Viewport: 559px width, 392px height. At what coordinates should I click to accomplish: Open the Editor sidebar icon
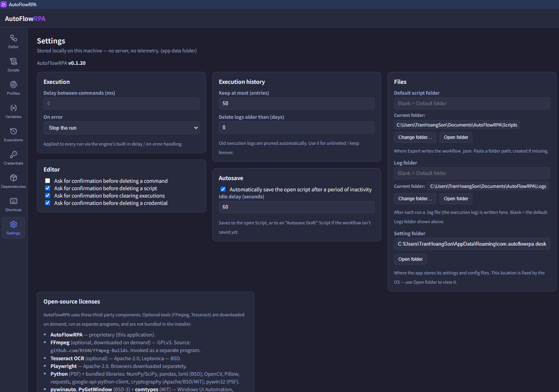pyautogui.click(x=14, y=38)
